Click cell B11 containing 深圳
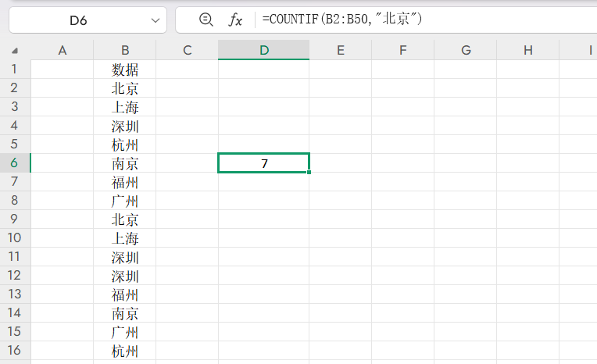597x364 pixels. coord(125,257)
